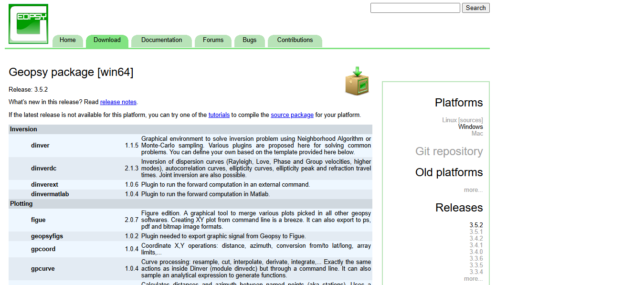Show more releases below 3.3.4
Image resolution: width=644 pixels, height=285 pixels.
tap(473, 279)
